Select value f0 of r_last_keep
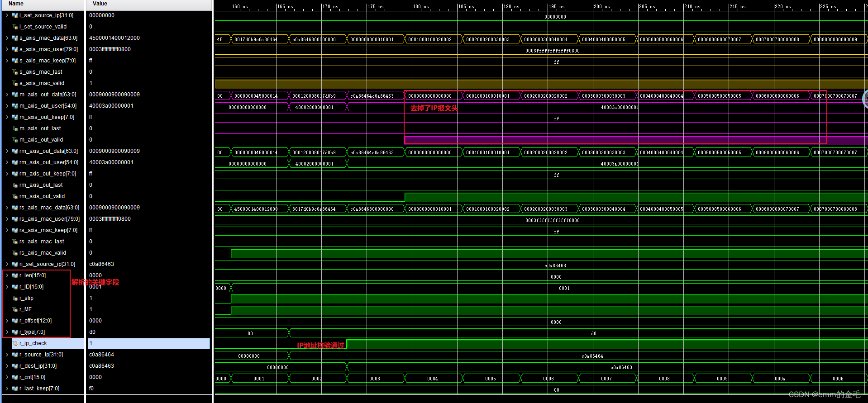Screen dimensions: 868x403 click(x=91, y=389)
